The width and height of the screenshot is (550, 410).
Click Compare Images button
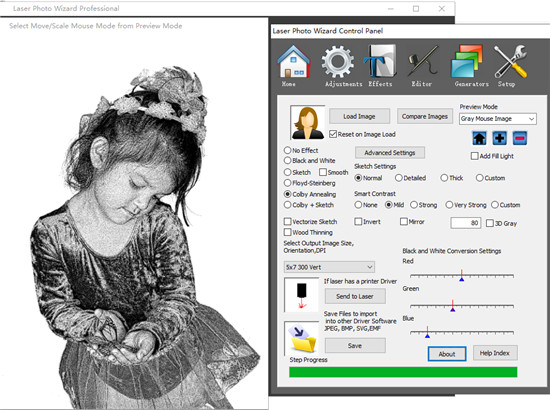click(x=424, y=116)
